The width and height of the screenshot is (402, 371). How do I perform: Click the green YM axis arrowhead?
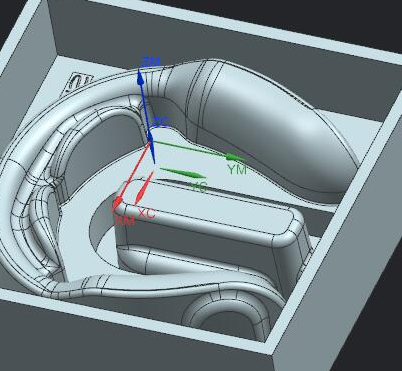tap(236, 157)
